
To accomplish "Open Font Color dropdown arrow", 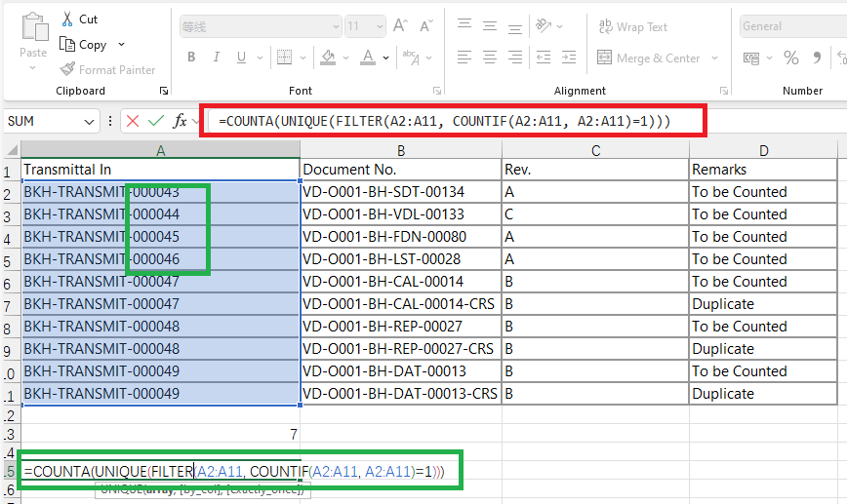I will click(x=385, y=58).
